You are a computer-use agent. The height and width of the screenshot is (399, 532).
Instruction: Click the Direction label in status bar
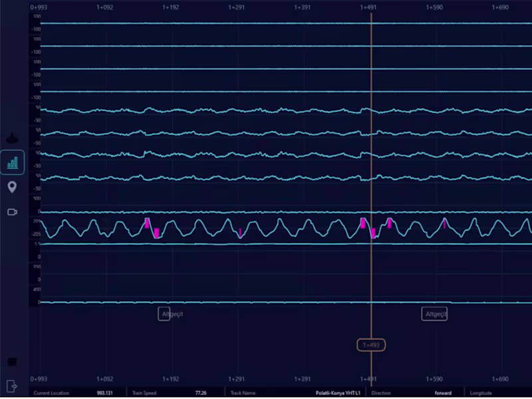381,393
